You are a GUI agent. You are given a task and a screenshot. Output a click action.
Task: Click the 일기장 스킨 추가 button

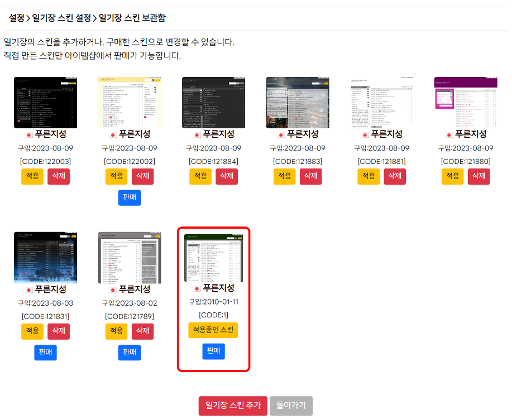click(x=233, y=405)
